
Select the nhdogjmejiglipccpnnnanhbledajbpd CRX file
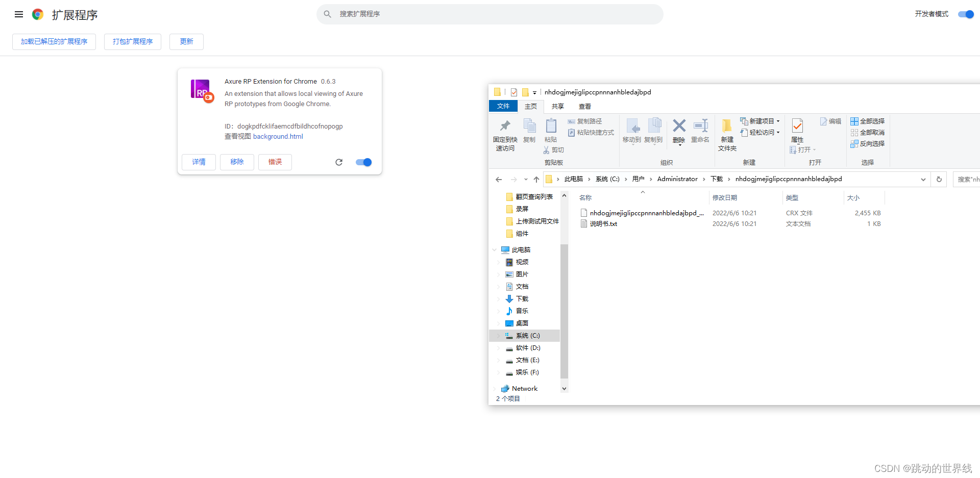tap(647, 213)
